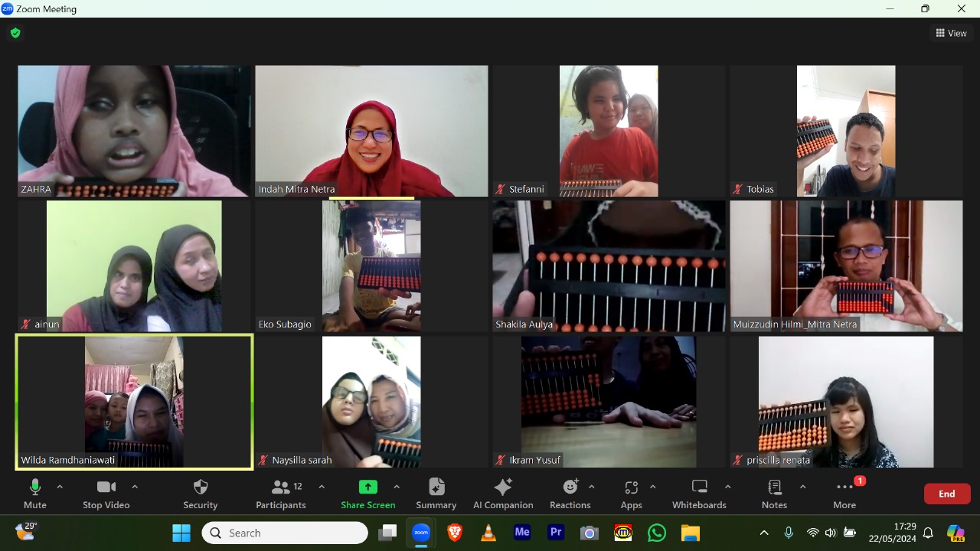Expand audio options arrow beside Mute
980x551 pixels.
point(60,487)
